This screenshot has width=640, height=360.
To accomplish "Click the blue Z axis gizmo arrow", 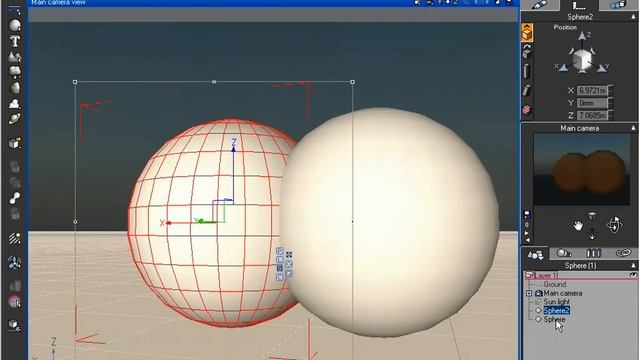I will [x=233, y=149].
